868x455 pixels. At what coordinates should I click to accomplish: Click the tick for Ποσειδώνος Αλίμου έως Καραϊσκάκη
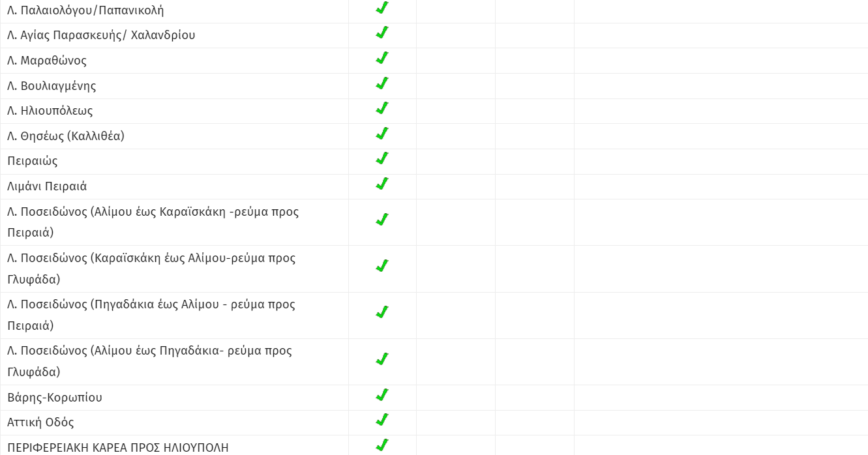coord(382,220)
